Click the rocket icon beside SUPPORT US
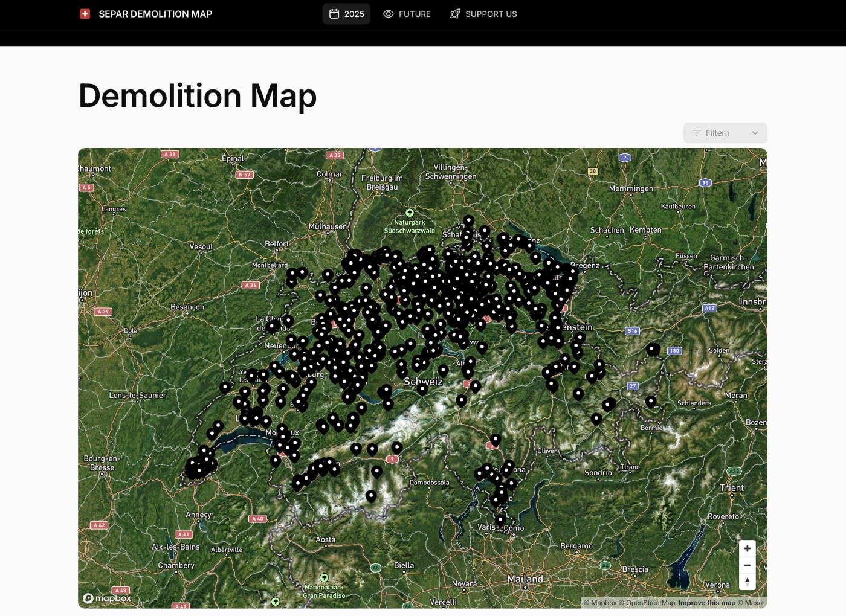 pos(454,14)
